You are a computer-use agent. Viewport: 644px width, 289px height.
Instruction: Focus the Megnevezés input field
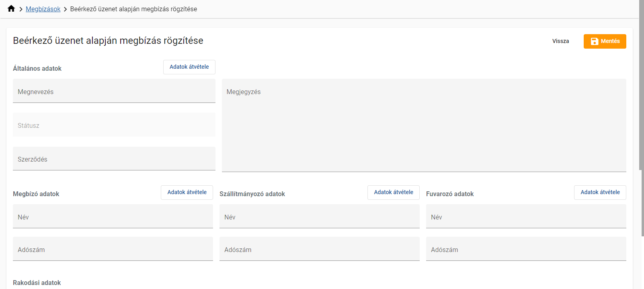(114, 91)
